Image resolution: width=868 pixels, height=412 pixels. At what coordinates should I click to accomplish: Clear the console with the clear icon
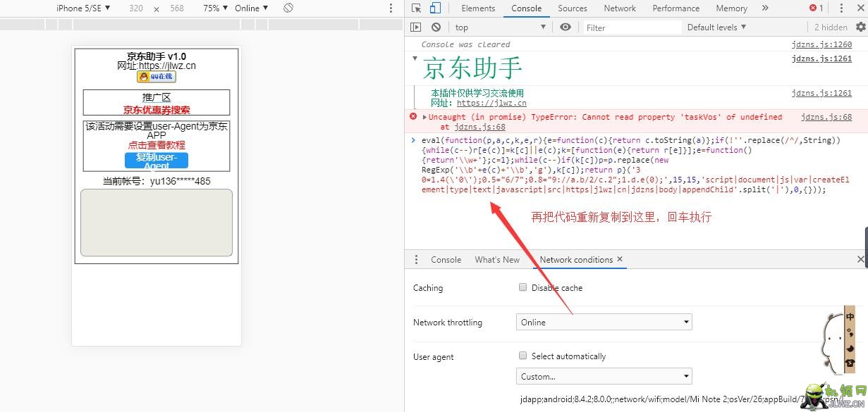(436, 27)
